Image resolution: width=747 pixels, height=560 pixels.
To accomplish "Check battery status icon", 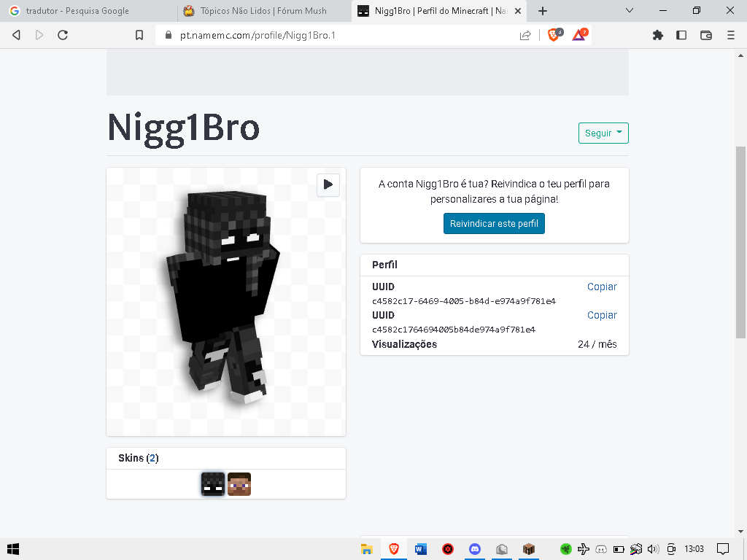I will coord(619,549).
